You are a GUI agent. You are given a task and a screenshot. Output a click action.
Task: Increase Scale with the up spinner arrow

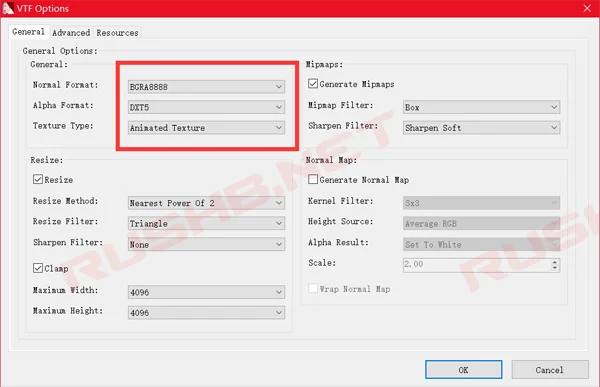pyautogui.click(x=555, y=261)
